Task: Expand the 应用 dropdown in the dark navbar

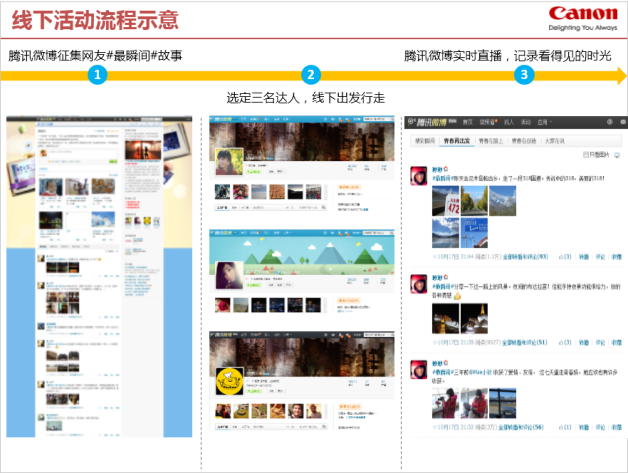Action: (x=544, y=122)
